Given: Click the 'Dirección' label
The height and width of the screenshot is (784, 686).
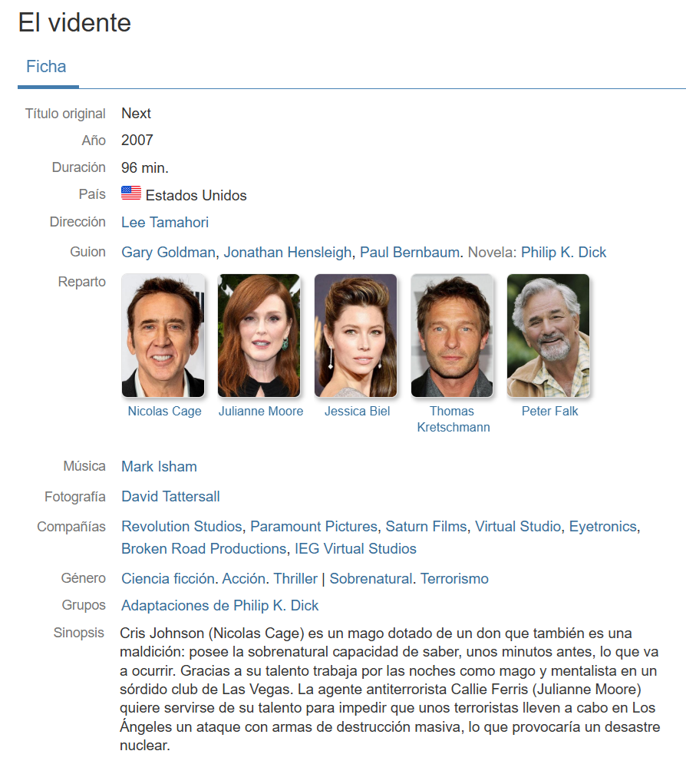Looking at the screenshot, I should pyautogui.click(x=78, y=221).
